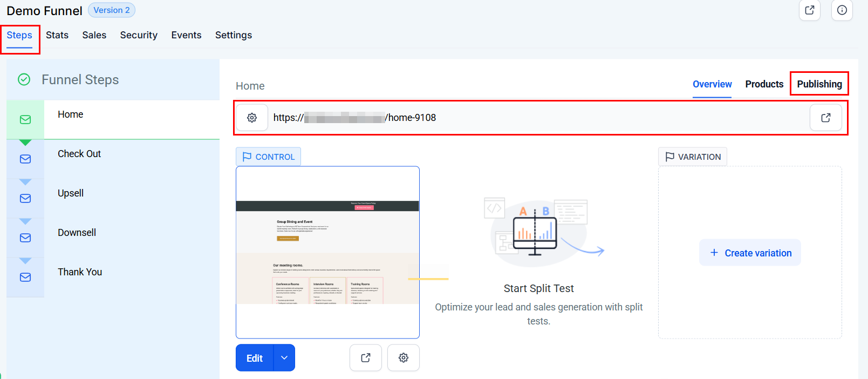This screenshot has width=868, height=379.
Task: Open the funnel Settings tab
Action: [x=234, y=35]
